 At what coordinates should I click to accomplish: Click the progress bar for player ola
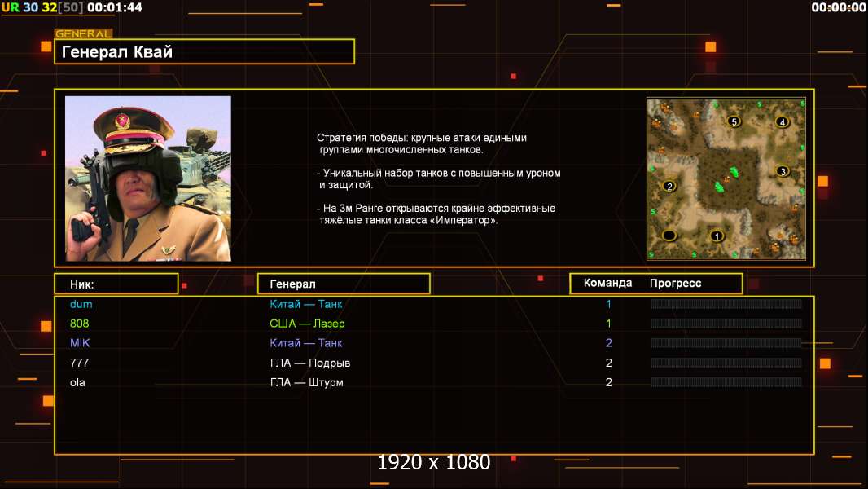pos(726,382)
